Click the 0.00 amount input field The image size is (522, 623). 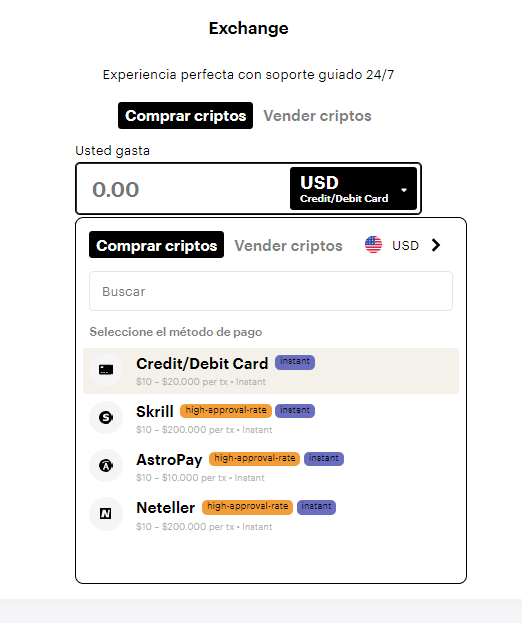[x=184, y=189]
